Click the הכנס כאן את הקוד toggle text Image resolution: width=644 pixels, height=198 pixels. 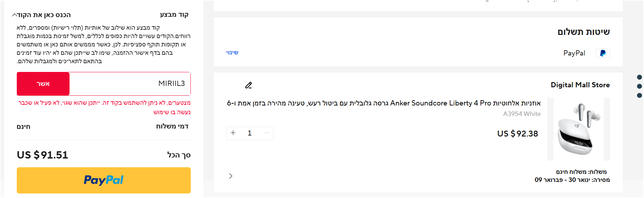click(44, 15)
